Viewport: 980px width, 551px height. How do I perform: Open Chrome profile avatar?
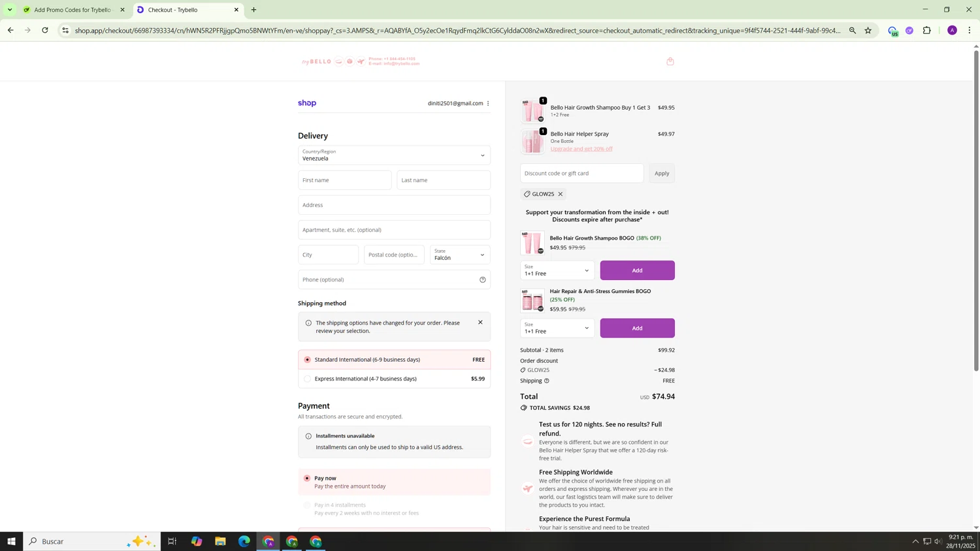[952, 30]
